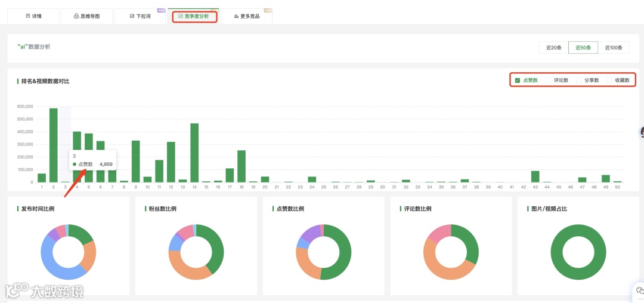Image resolution: width=644 pixels, height=303 pixels.
Task: Click the 点赞数比例 card title
Action: pos(290,209)
